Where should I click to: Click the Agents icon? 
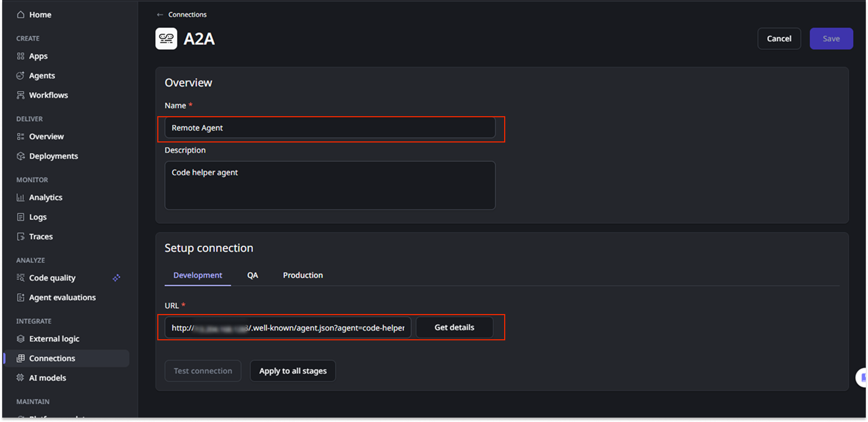point(21,76)
